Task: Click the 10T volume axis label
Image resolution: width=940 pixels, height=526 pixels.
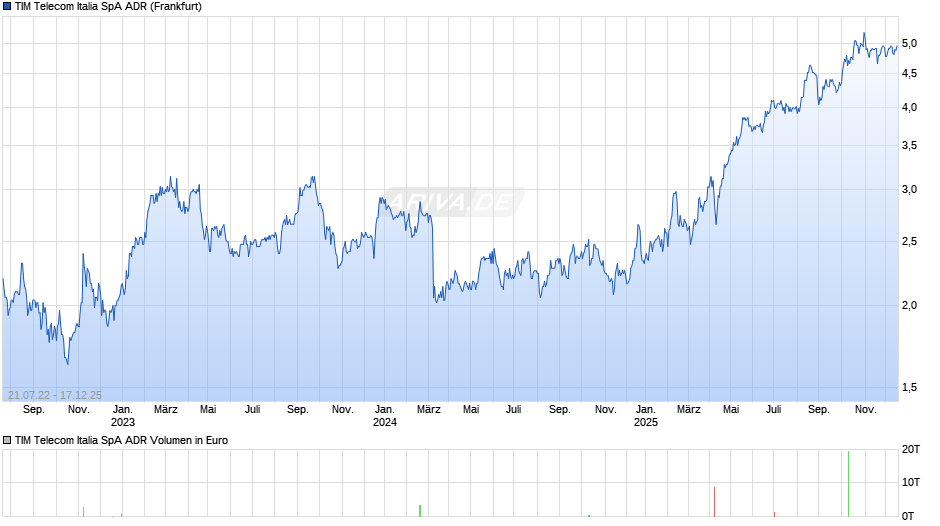Action: (x=911, y=482)
